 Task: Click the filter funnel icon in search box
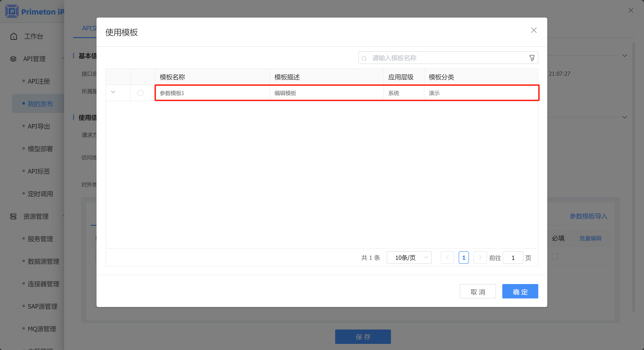coord(532,58)
